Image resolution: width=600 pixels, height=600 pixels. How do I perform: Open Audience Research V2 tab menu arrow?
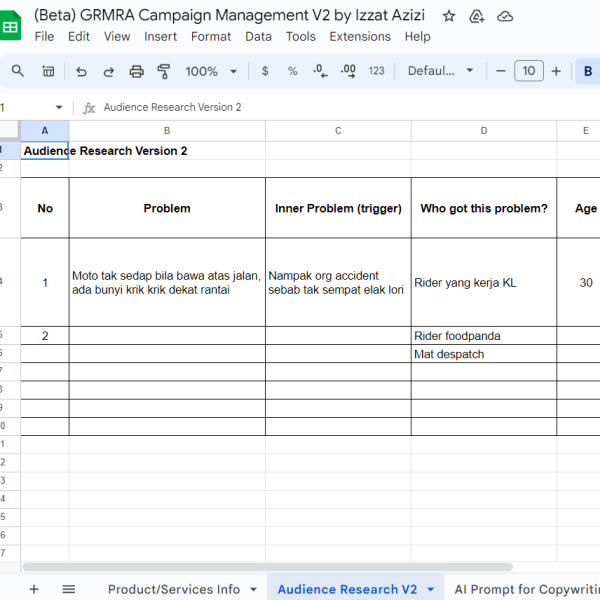pyautogui.click(x=430, y=589)
